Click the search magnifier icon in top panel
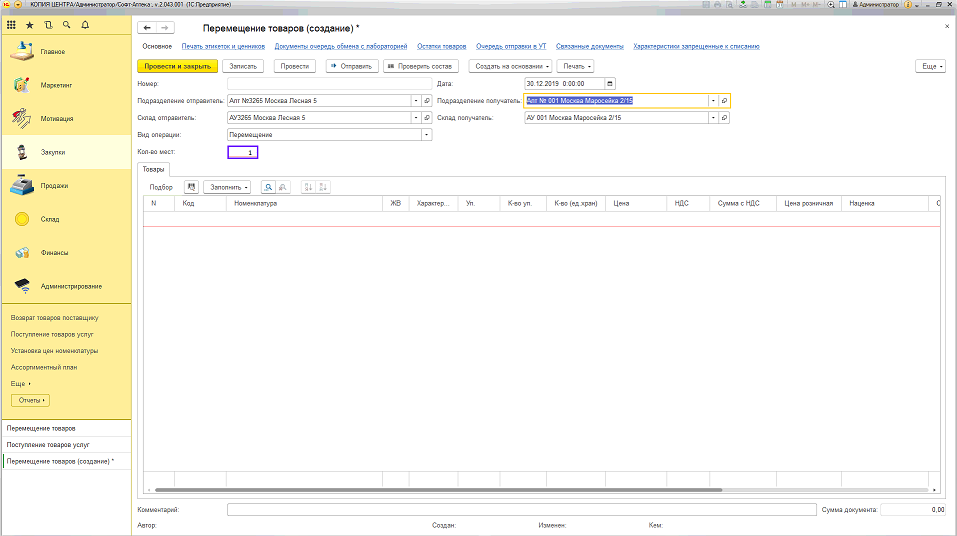The width and height of the screenshot is (957, 536). coord(65,24)
